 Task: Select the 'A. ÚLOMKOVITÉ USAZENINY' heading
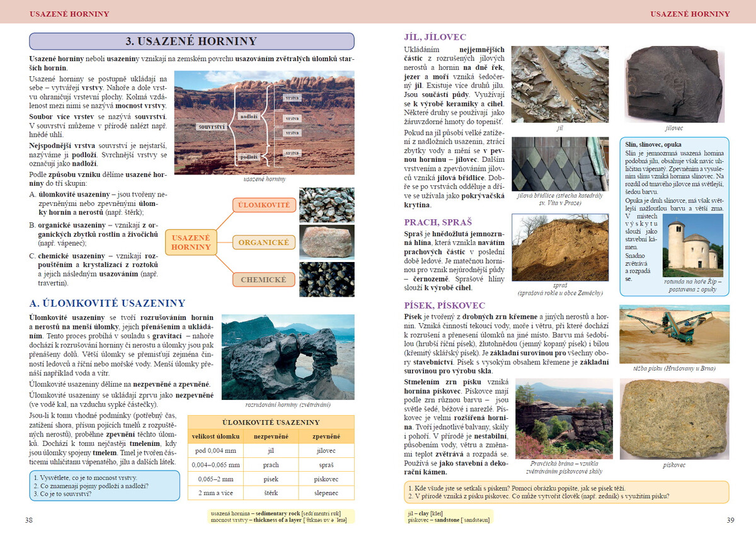tap(108, 304)
